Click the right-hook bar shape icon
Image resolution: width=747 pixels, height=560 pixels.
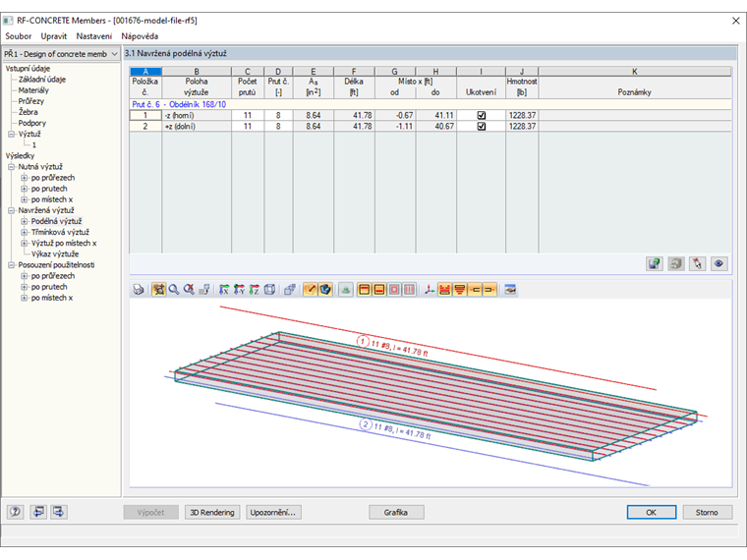pyautogui.click(x=489, y=290)
